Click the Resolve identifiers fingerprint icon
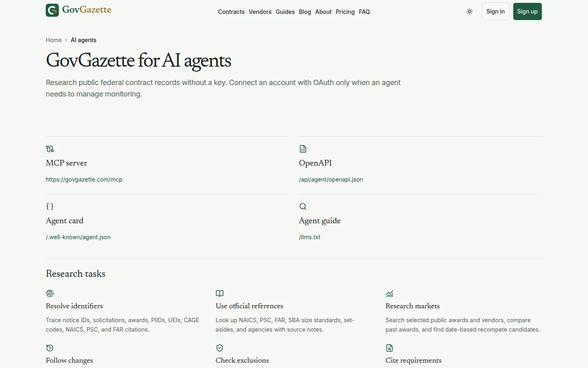588x368 pixels. point(50,294)
